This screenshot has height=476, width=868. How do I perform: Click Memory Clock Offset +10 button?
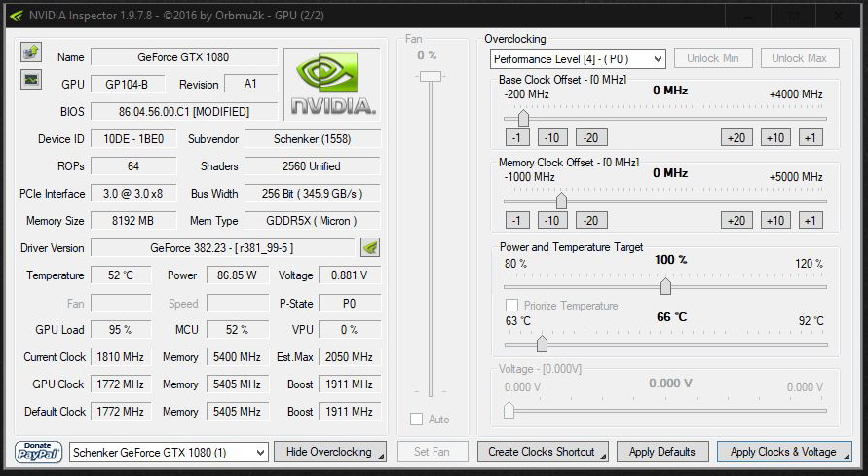tap(775, 221)
